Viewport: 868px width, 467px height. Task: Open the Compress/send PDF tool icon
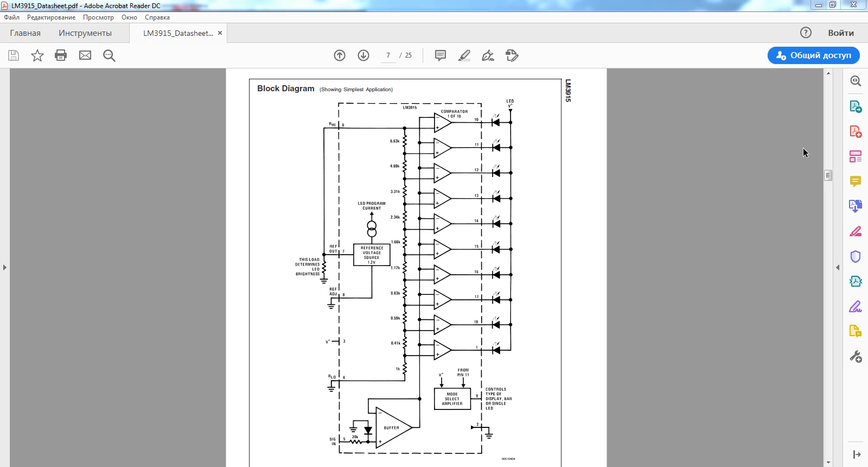point(856,281)
